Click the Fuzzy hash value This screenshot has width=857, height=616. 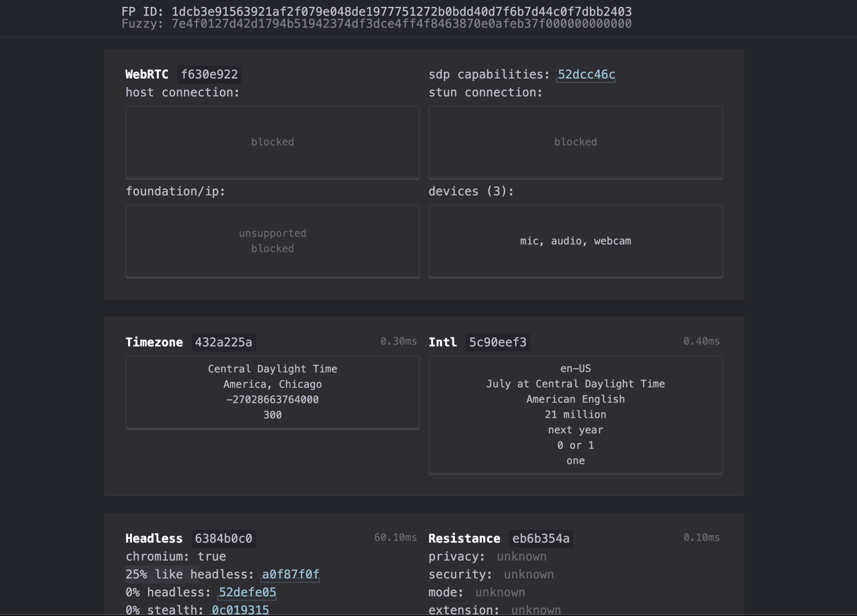pos(402,23)
